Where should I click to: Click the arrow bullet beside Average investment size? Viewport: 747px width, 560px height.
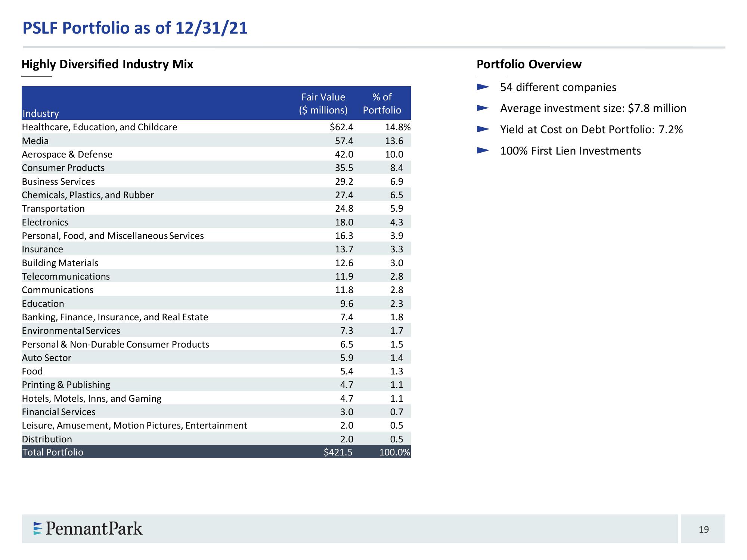pyautogui.click(x=483, y=108)
